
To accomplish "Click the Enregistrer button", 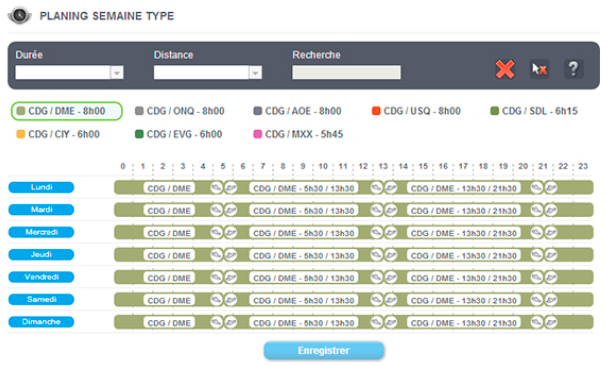I will (x=324, y=350).
